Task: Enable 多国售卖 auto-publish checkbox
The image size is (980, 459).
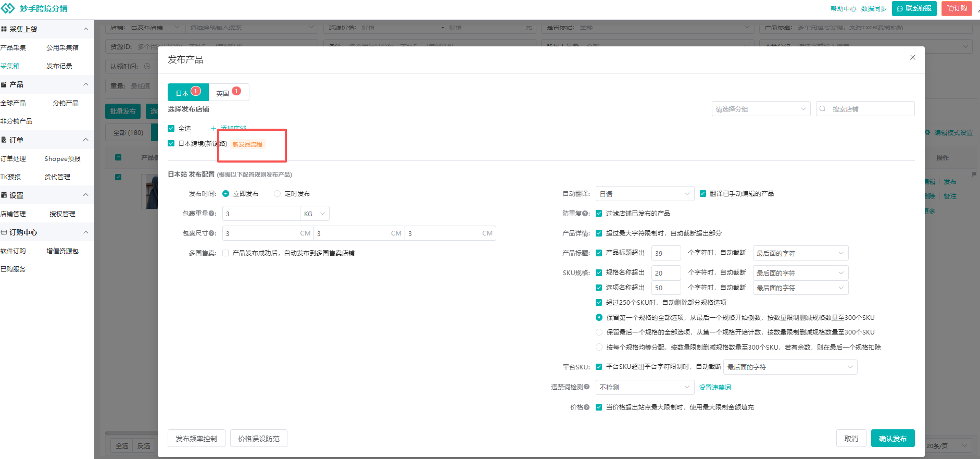Action: 225,253
